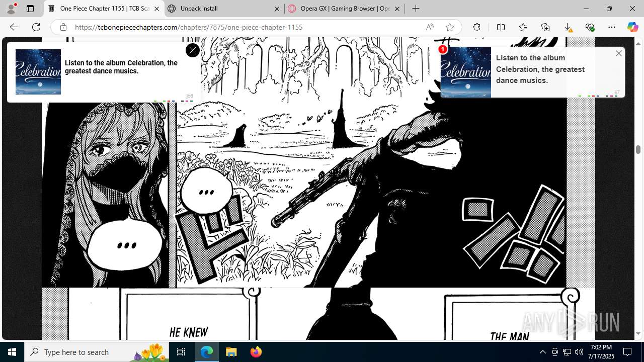Close the Unpack install tab
This screenshot has height=362, width=644.
[277, 9]
